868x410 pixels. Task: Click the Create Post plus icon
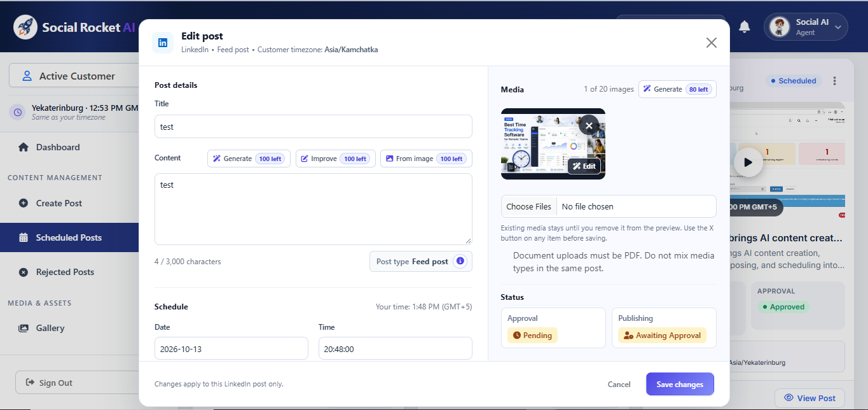[x=24, y=203]
